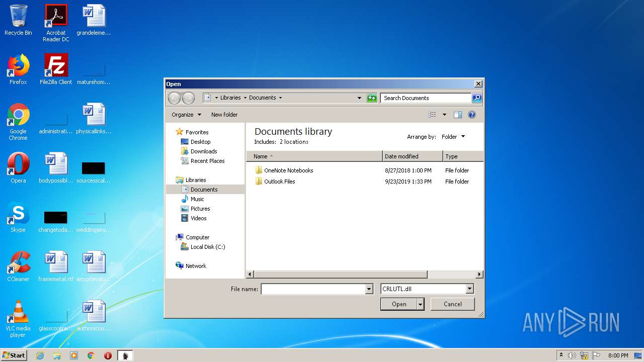The image size is (644, 362).
Task: Click in the Search Documents box
Action: [426, 98]
